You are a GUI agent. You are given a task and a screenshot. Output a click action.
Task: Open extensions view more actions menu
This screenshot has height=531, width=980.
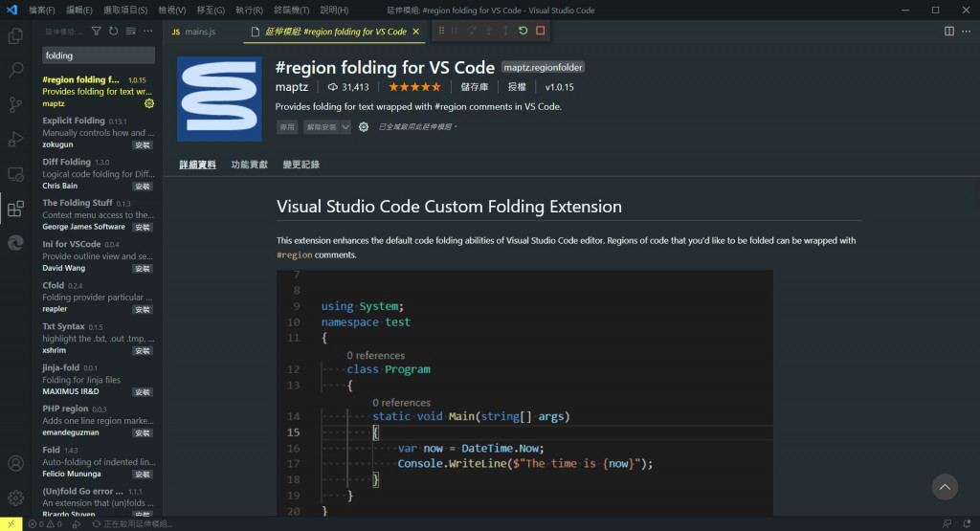(148, 32)
